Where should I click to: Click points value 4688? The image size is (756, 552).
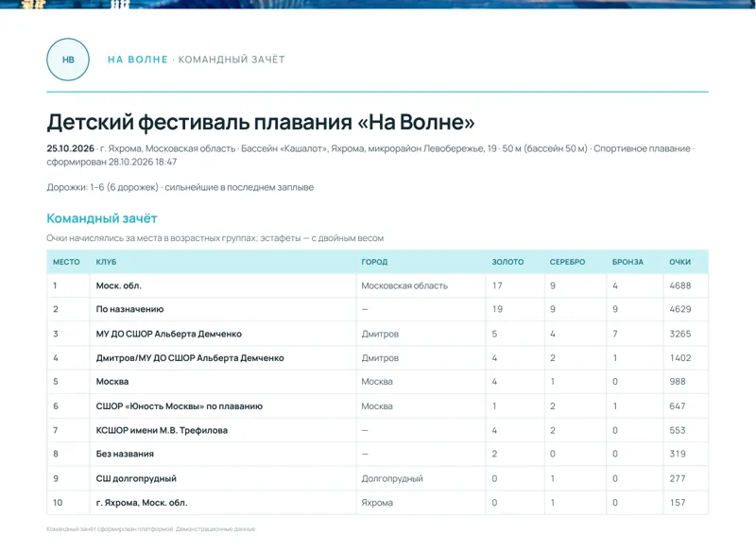pyautogui.click(x=680, y=285)
